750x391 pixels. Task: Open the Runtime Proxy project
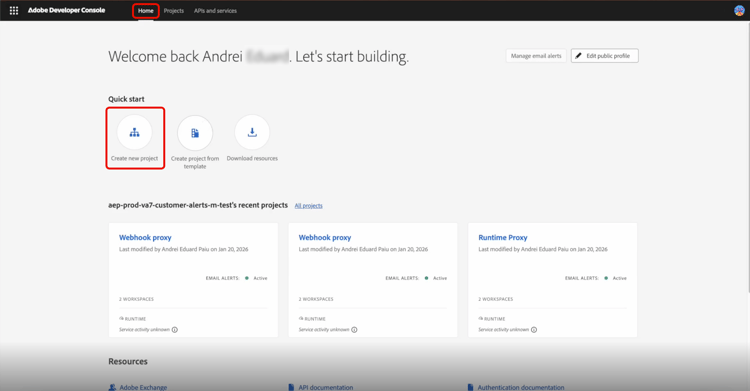pos(503,237)
